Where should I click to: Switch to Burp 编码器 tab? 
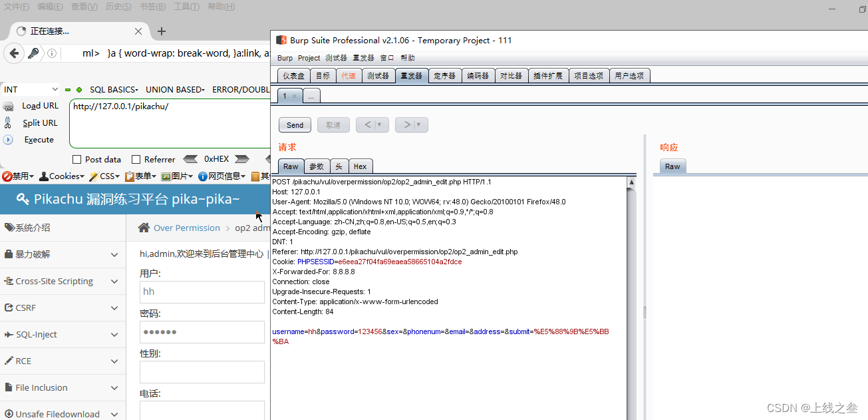[x=478, y=76]
